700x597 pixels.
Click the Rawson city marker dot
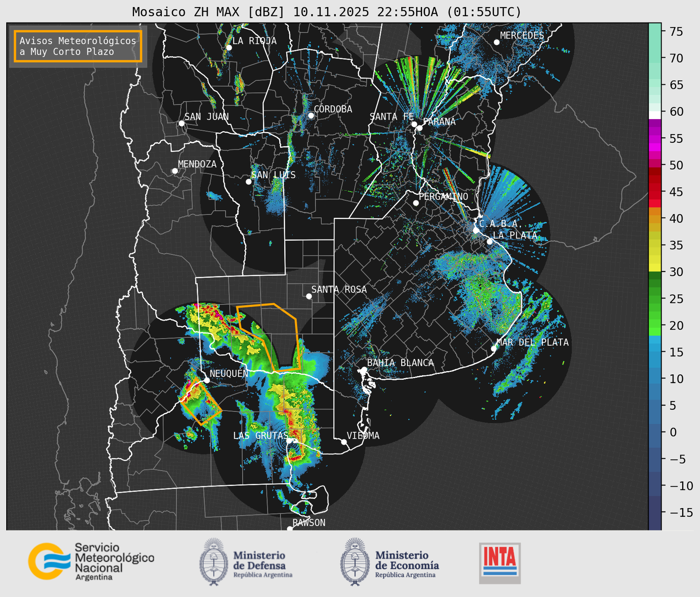click(x=290, y=529)
